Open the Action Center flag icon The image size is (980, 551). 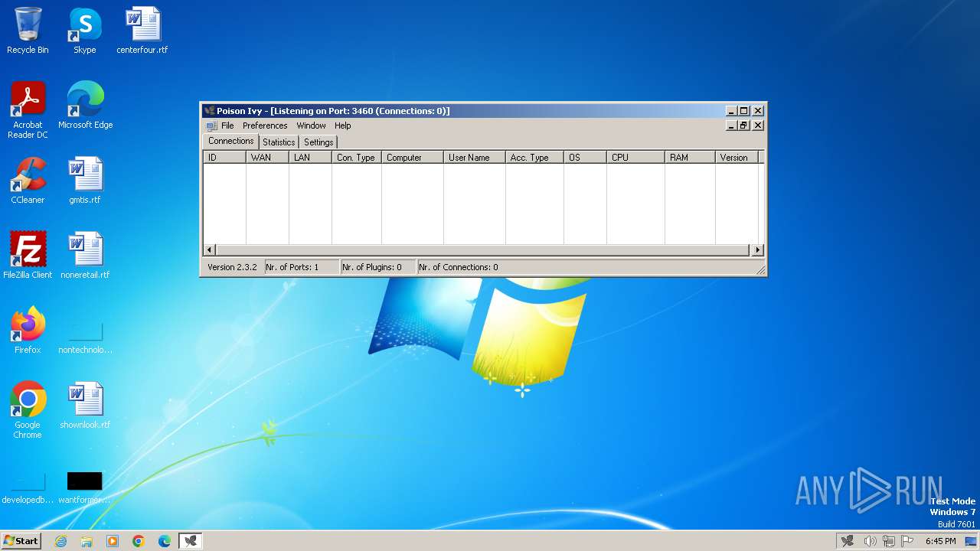click(x=908, y=541)
